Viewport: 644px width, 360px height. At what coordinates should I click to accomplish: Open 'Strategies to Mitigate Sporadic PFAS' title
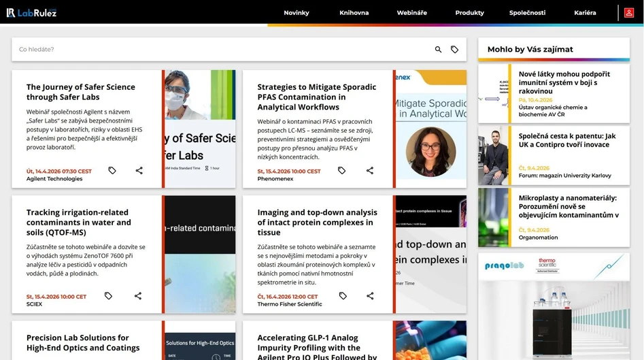click(x=317, y=97)
